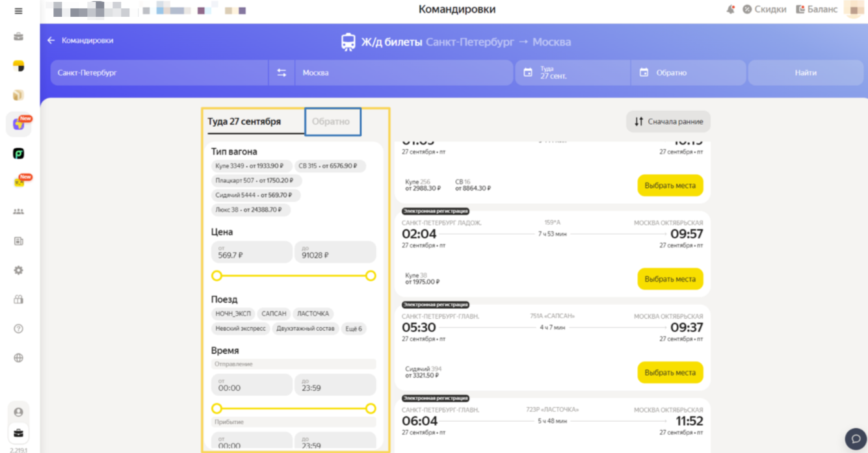Choose seats for the 02:04 train
The width and height of the screenshot is (868, 453).
[670, 279]
